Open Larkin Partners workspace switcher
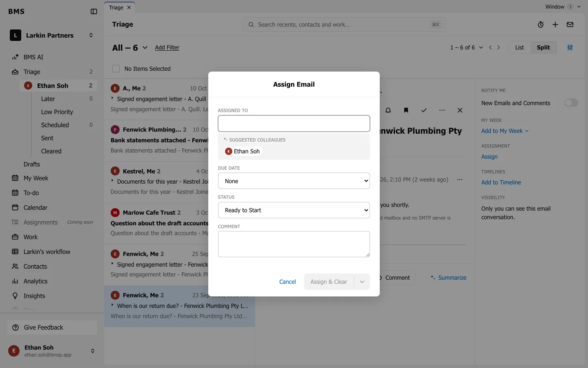588x368 pixels. coord(52,36)
